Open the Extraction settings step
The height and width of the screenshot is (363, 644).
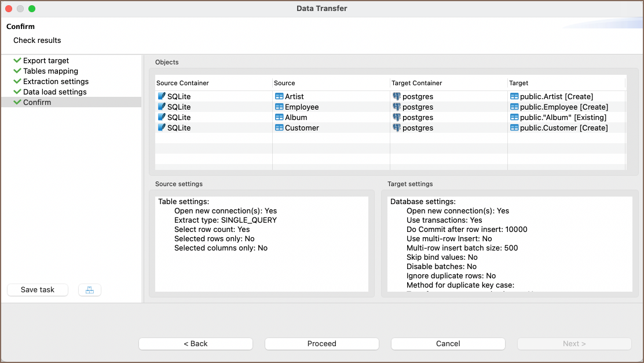[56, 81]
